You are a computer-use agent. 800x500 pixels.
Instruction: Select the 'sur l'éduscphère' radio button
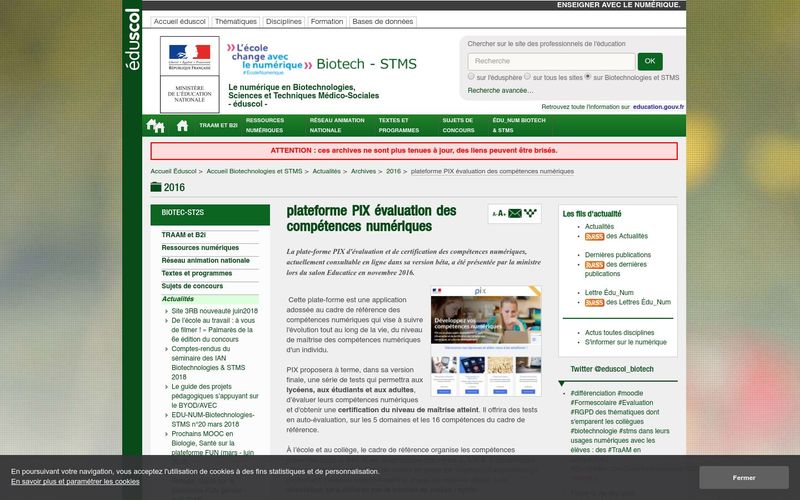(471, 77)
